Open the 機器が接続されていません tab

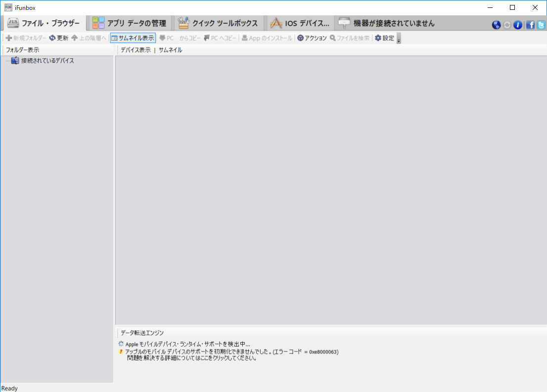click(x=387, y=23)
